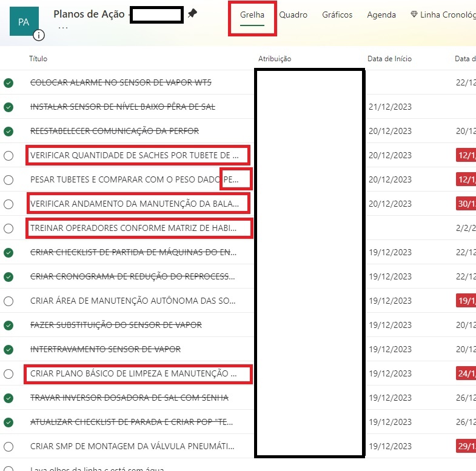Uncheck completed task REESTABELECER COMUNICAÇÃO DA PERFOR
Viewport: 476px width, 471px height.
coord(8,131)
